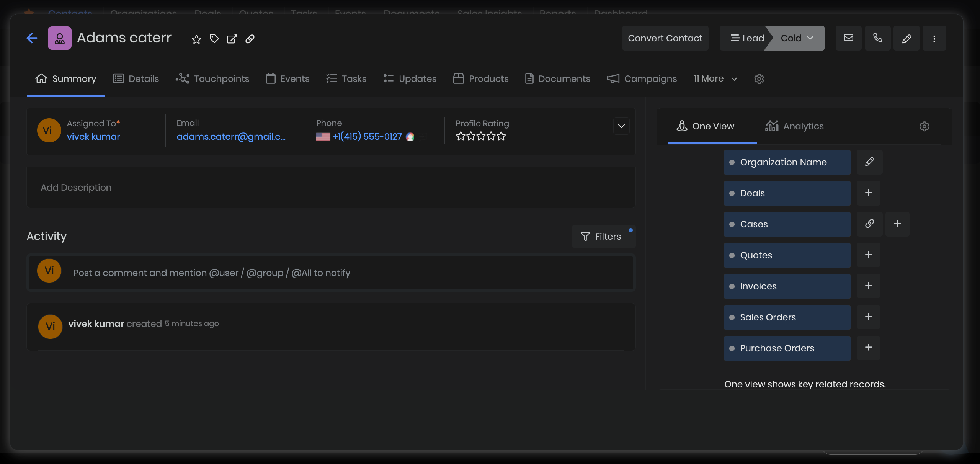
Task: Switch to the Touchpoints tab
Action: [212, 79]
